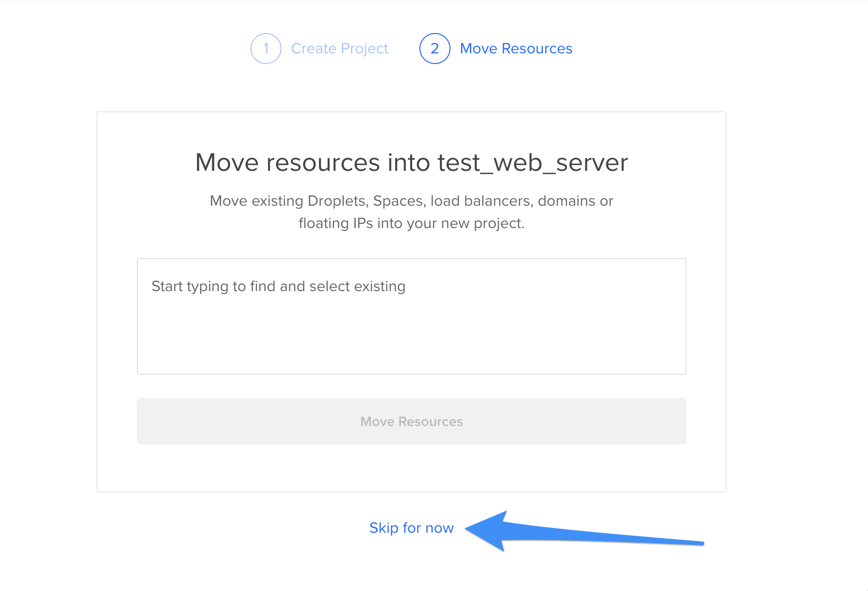Focus the resource search input field
Viewport: 868px width, 591px height.
pyautogui.click(x=412, y=316)
